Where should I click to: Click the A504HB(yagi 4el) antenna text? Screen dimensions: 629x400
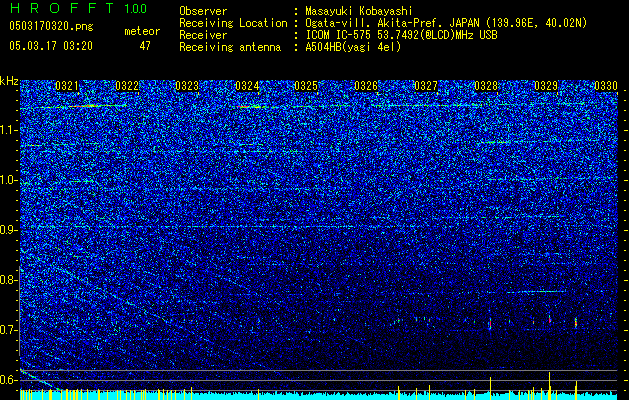point(353,47)
